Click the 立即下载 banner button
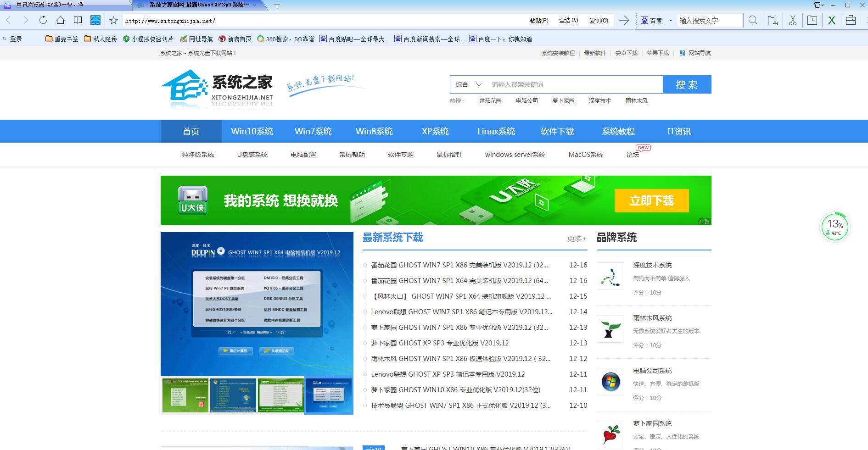The height and width of the screenshot is (450, 868). pos(652,200)
